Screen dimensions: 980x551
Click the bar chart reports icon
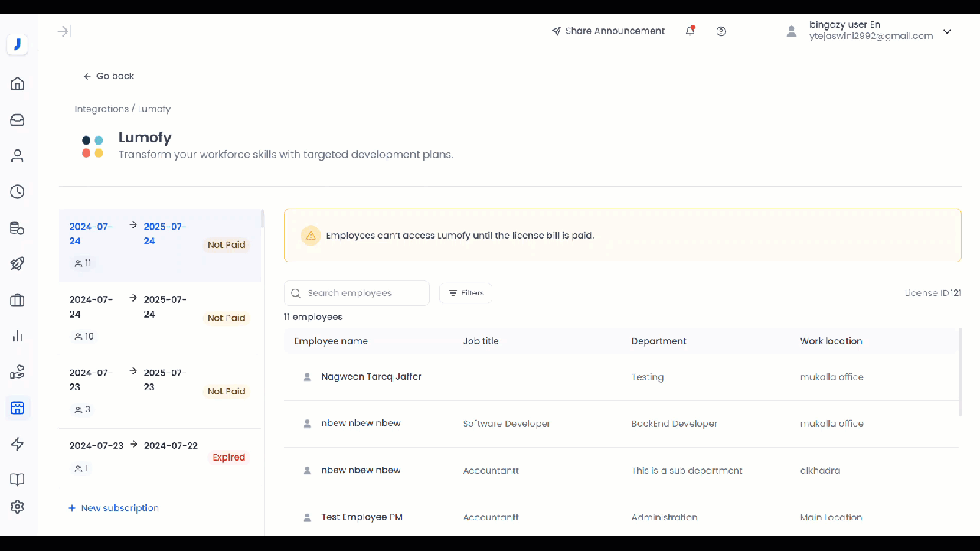(18, 336)
